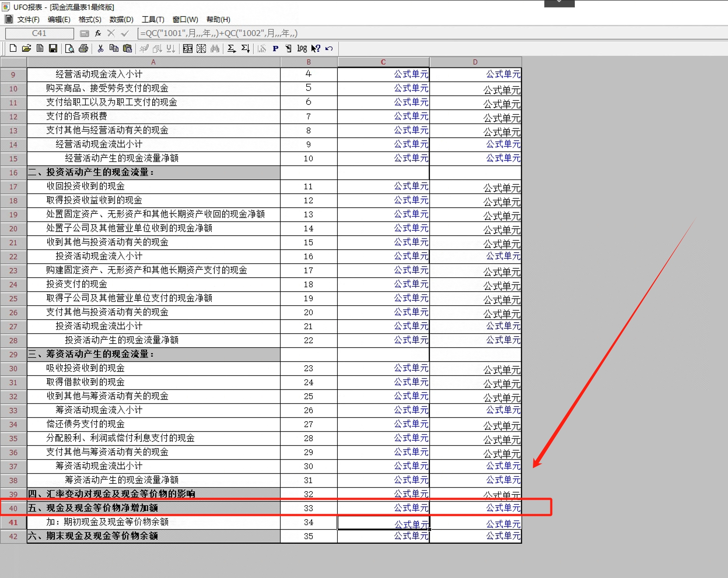This screenshot has height=578, width=728.
Task: Select column A header
Action: [x=154, y=62]
